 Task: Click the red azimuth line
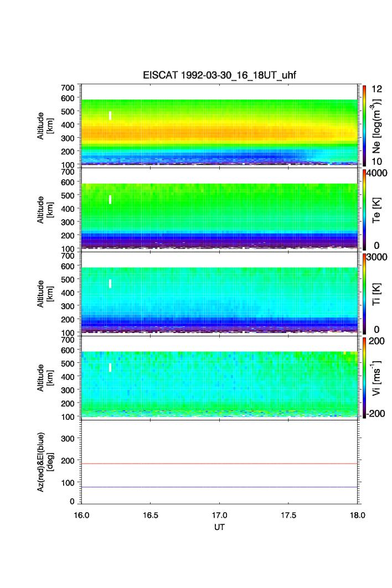point(219,464)
